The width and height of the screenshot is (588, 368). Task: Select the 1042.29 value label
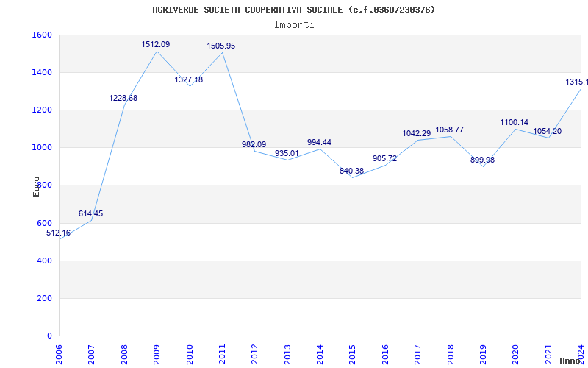click(x=417, y=133)
